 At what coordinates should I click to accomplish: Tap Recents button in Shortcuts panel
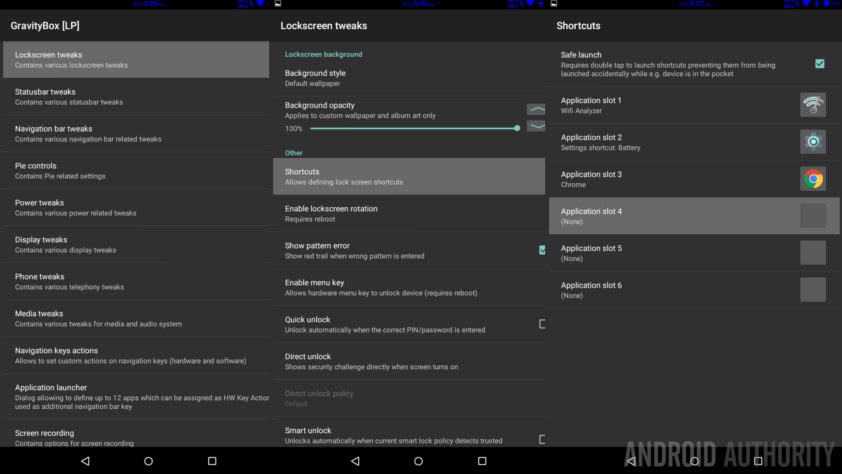pos(758,461)
